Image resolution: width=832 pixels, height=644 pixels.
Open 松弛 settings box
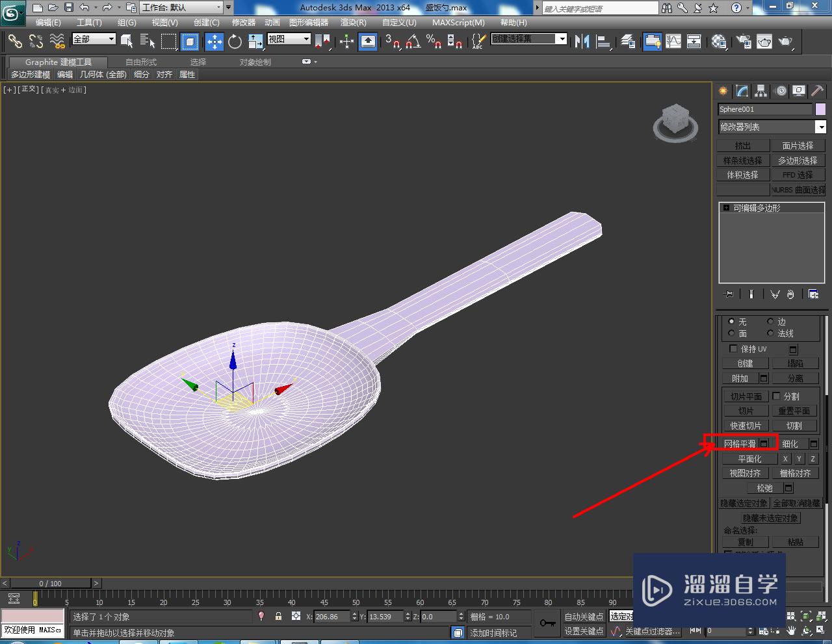tap(788, 488)
